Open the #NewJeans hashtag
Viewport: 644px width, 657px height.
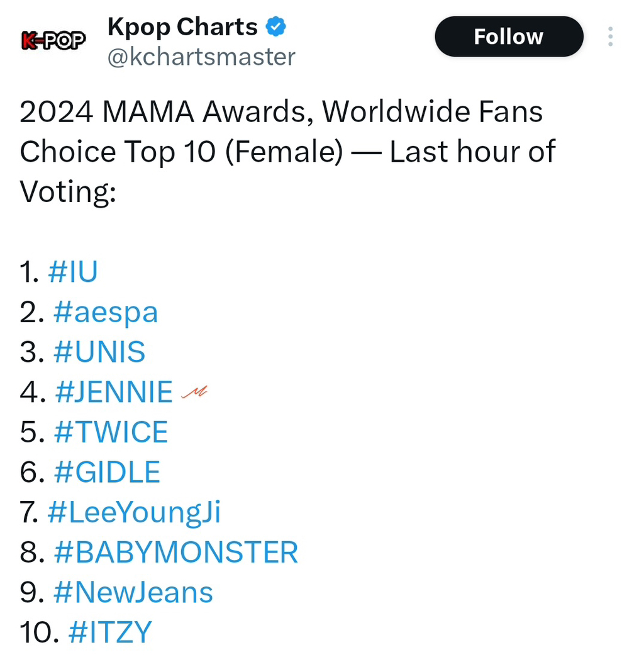(x=133, y=592)
